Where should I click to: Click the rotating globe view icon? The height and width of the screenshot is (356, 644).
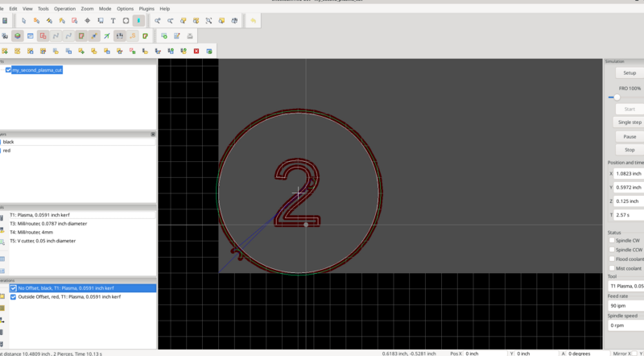234,21
